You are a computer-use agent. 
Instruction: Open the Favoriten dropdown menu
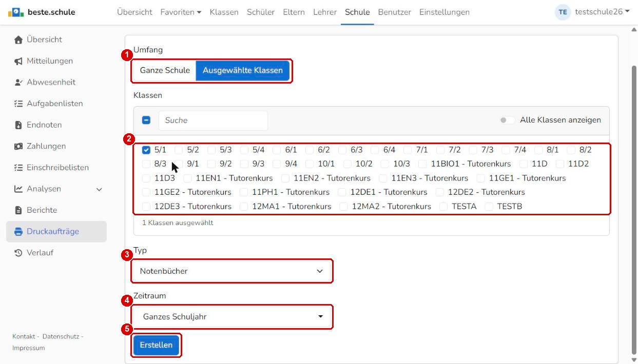[x=181, y=12]
